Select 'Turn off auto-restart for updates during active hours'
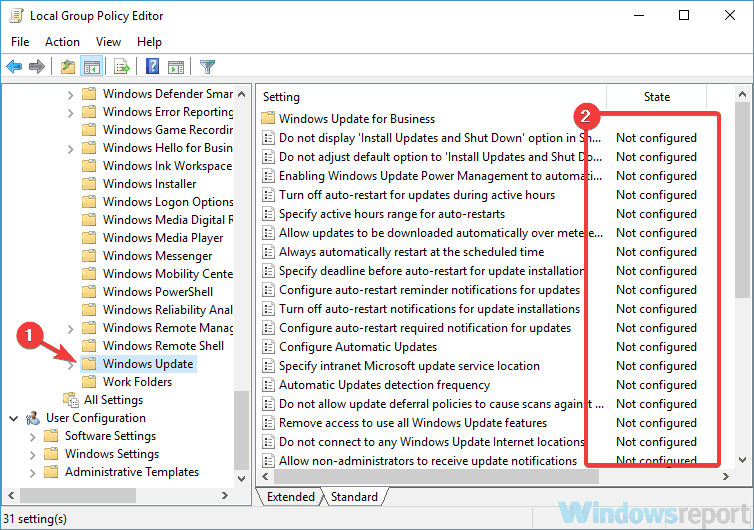 click(416, 195)
